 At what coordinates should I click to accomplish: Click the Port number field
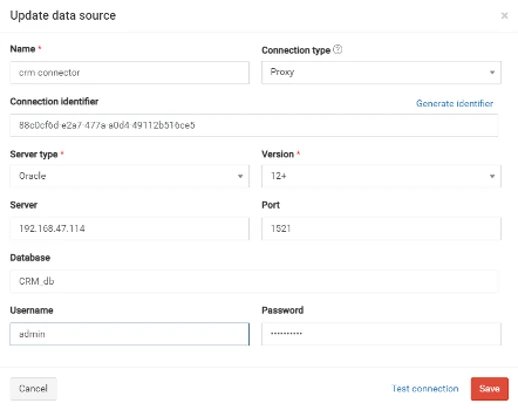[x=381, y=229]
